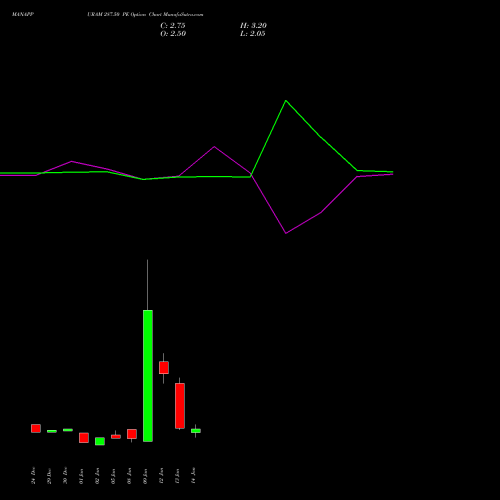Screen dimensions: 500x500
Task: Select the small green candle for 14 Jan
Action: coord(196,431)
